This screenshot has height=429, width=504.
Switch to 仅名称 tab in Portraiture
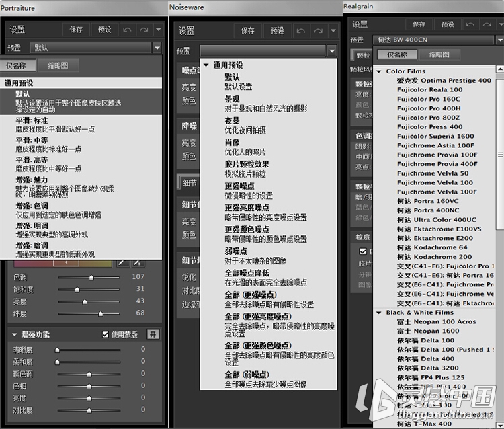18,66
